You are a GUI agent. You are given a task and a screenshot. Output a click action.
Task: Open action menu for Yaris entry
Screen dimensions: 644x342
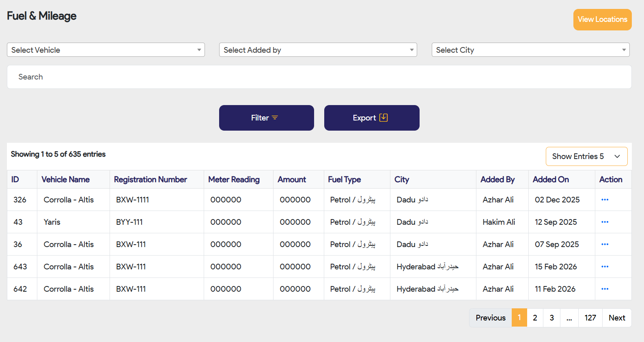coord(605,222)
